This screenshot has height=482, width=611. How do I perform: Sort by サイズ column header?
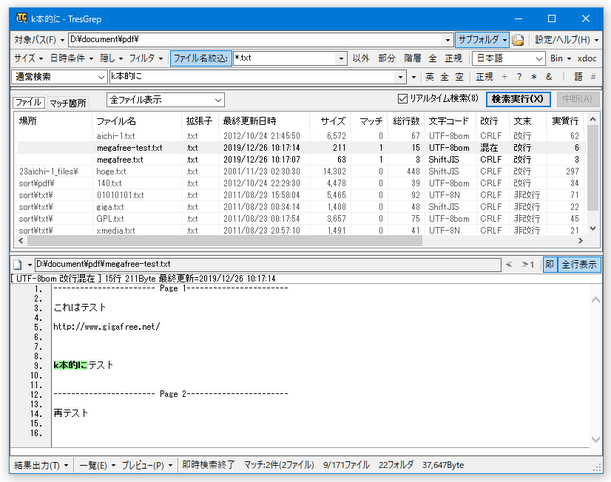tap(330, 121)
